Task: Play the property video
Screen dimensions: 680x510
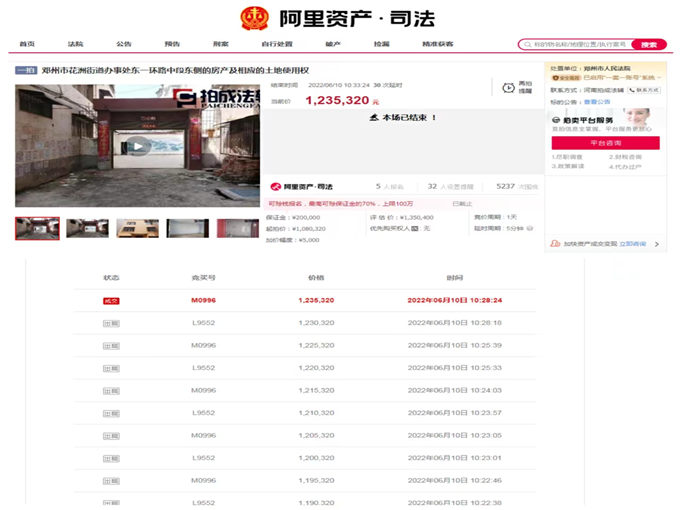Action: (138, 146)
